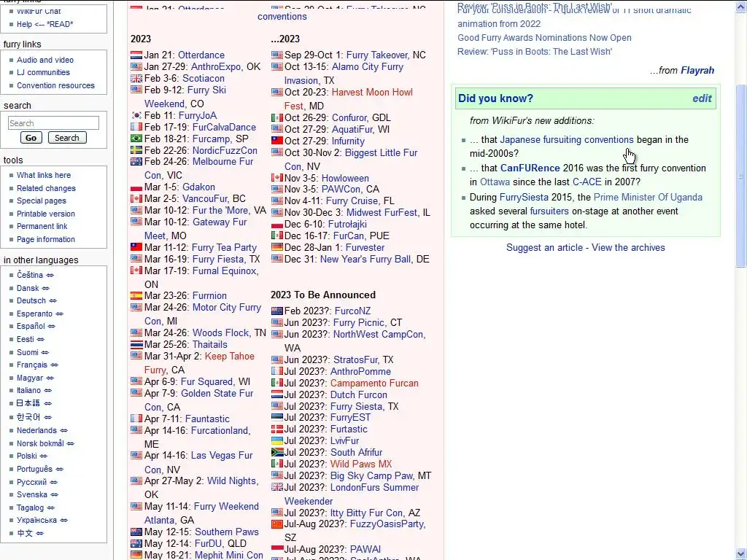Click the Germany flag beside Furvester
Screen dimensions: 747x560
(x=276, y=248)
